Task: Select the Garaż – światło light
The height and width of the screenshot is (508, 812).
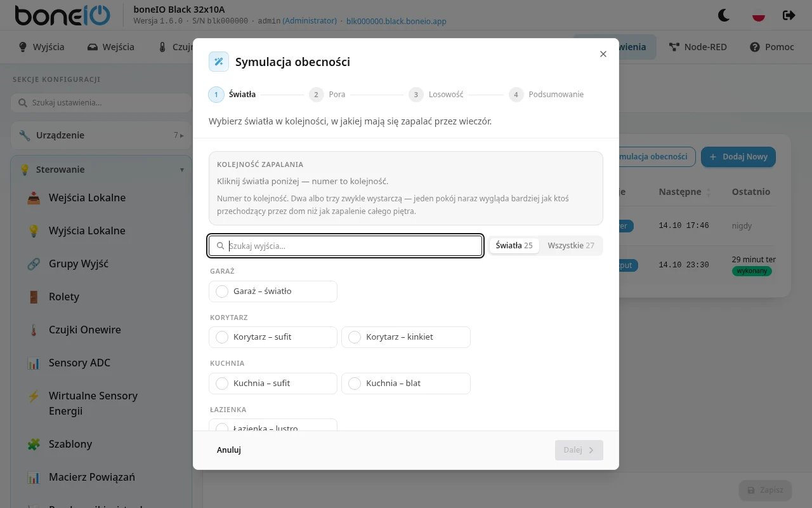Action: 273,291
